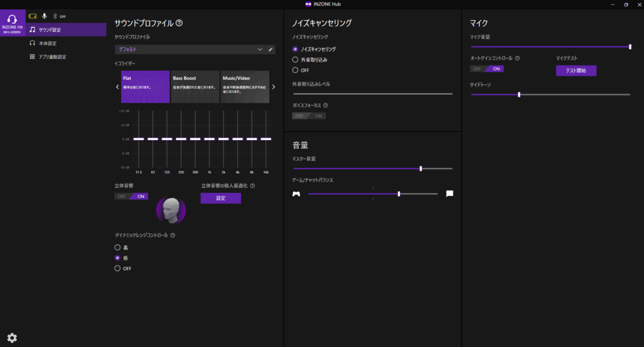Click the マスター音量 slider track
The height and width of the screenshot is (347, 644).
coord(372,168)
